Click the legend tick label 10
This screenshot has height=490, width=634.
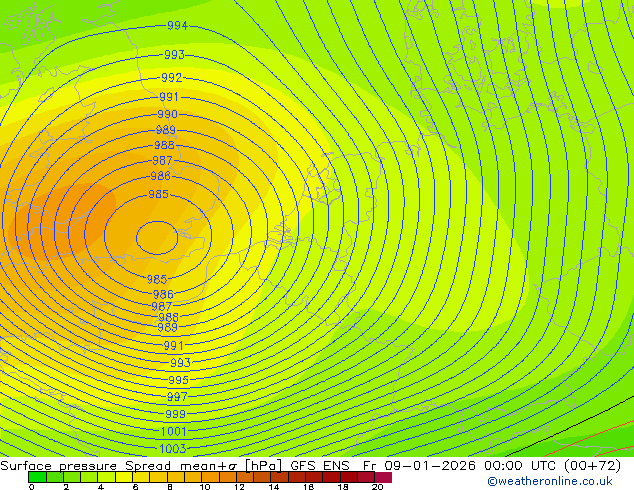(205, 487)
